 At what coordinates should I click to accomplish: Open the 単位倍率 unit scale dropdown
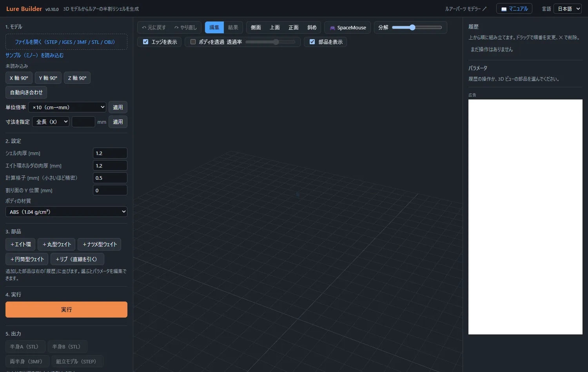pyautogui.click(x=67, y=107)
